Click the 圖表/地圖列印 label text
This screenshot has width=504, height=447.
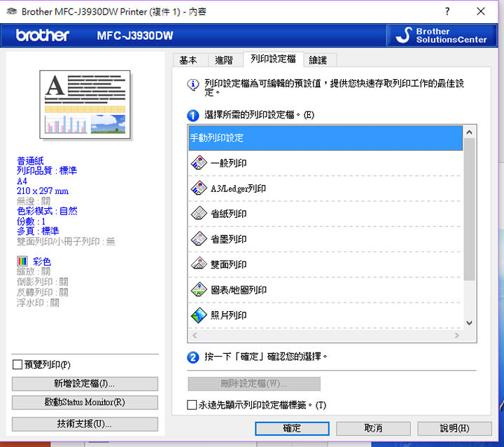239,290
